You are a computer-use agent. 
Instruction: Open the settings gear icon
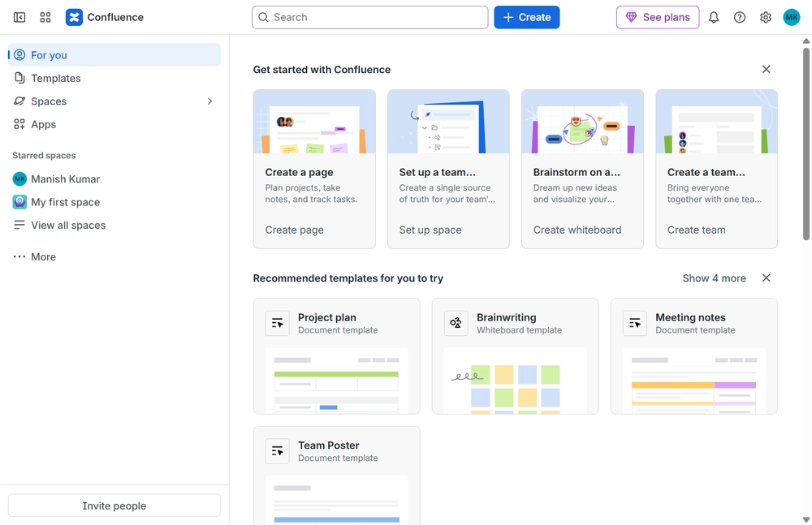(766, 17)
